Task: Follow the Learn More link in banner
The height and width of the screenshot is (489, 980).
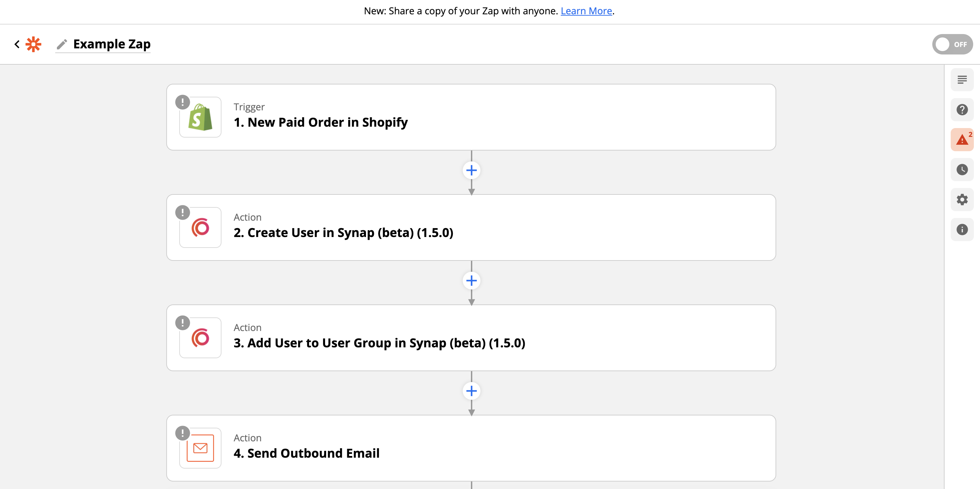Action: tap(586, 11)
